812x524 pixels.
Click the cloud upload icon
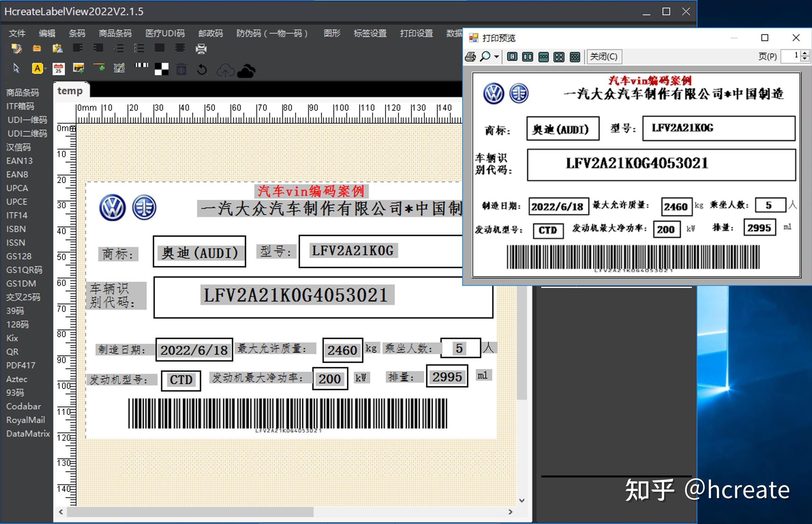point(225,71)
